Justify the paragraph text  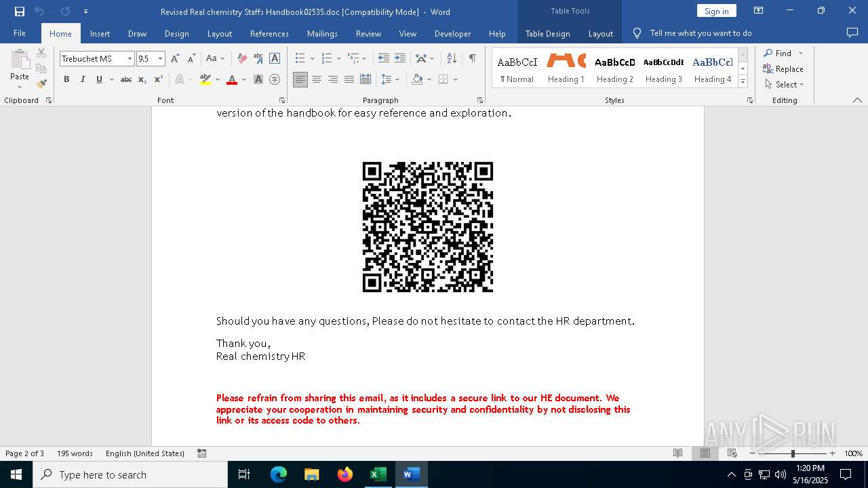pos(349,79)
